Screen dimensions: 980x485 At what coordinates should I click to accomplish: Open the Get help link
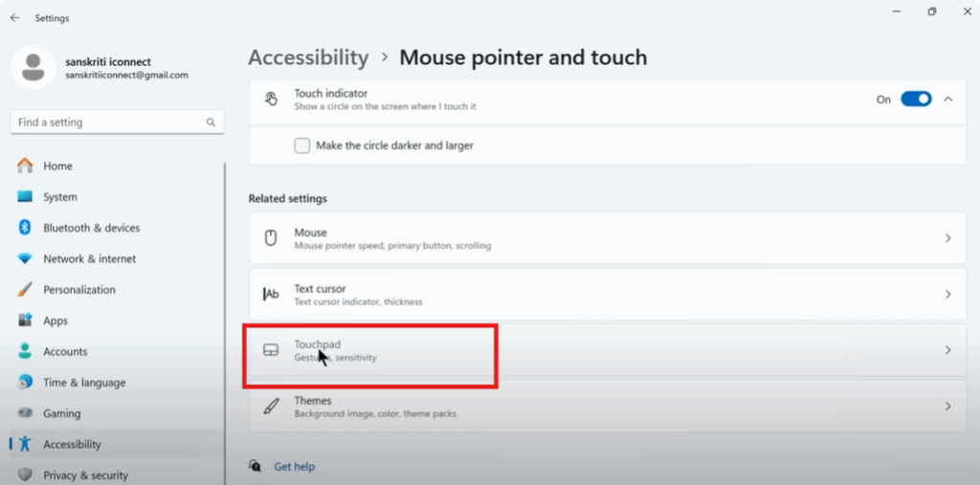tap(295, 466)
